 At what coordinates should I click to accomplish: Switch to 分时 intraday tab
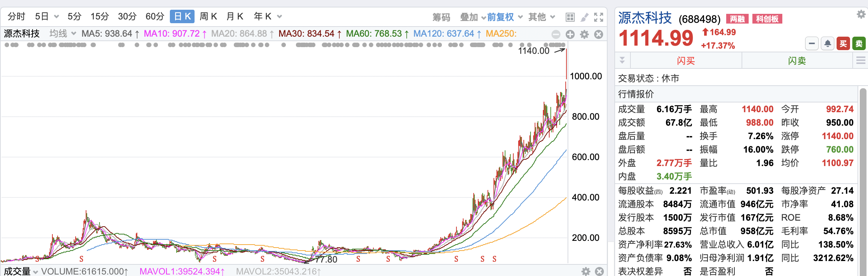coord(16,16)
